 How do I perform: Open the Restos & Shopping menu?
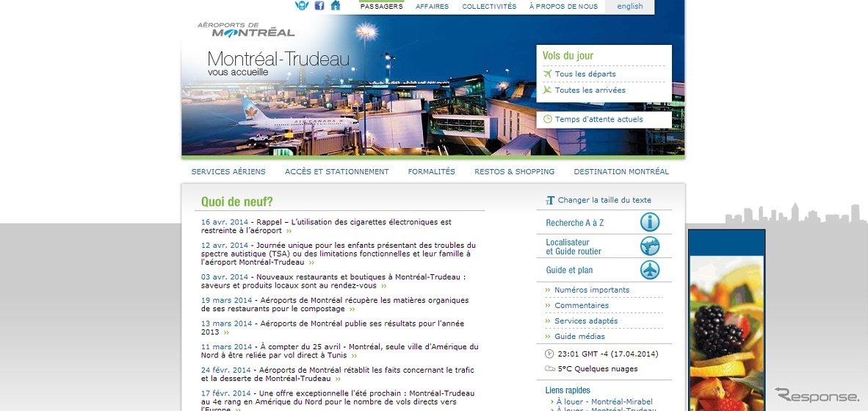(514, 172)
